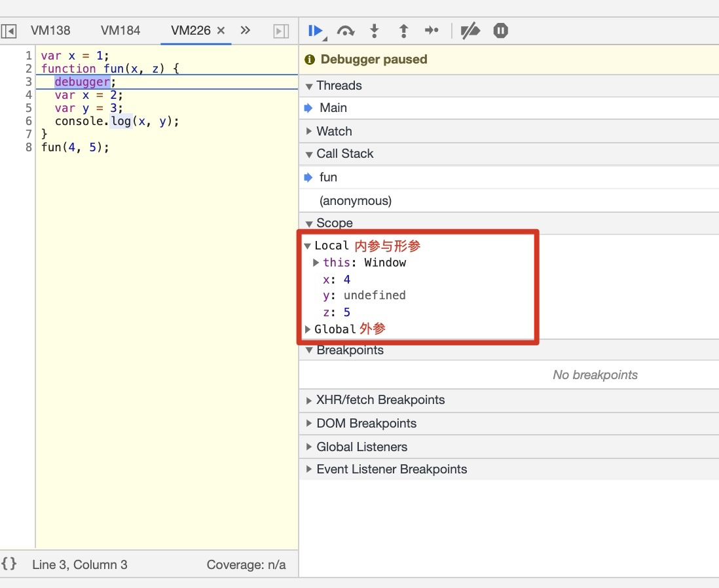The image size is (719, 588).
Task: Click the function fun(x, z) declaration
Action: tap(110, 69)
